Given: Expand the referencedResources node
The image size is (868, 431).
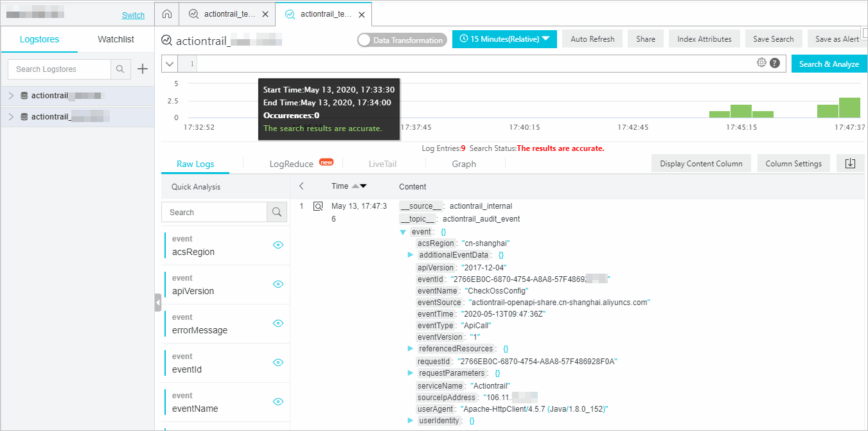Looking at the screenshot, I should click(410, 349).
